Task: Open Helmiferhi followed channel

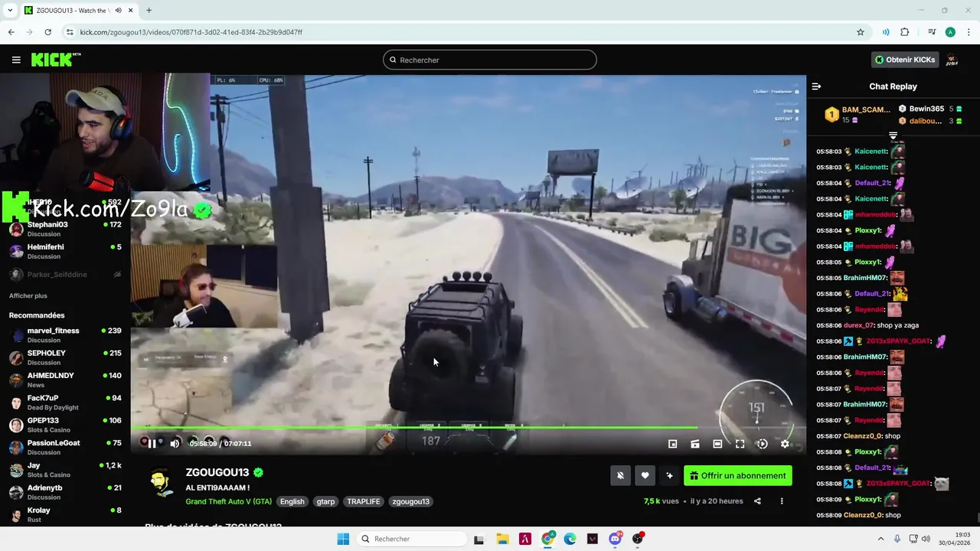Action: click(65, 251)
